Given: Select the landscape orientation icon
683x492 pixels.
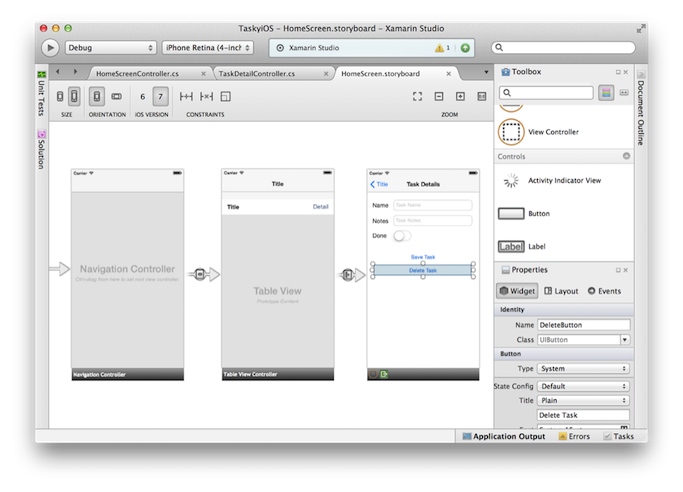Looking at the screenshot, I should tap(116, 96).
